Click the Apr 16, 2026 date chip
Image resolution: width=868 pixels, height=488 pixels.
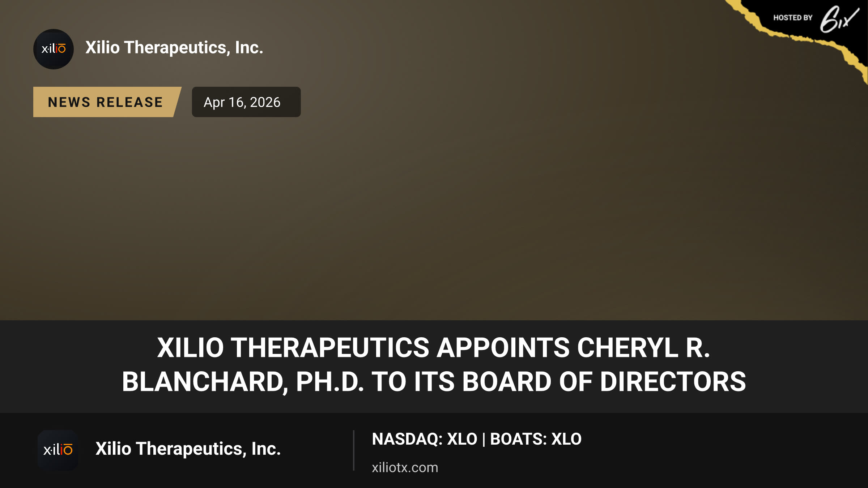[246, 102]
